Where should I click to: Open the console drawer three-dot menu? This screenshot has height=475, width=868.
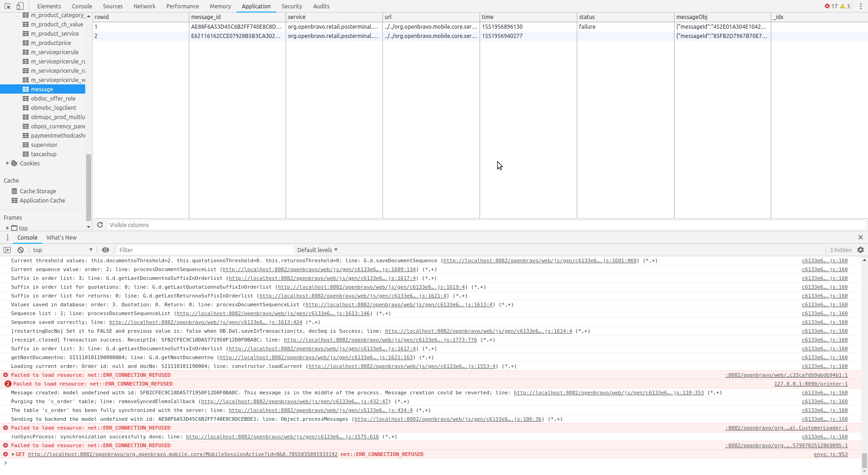(7, 237)
